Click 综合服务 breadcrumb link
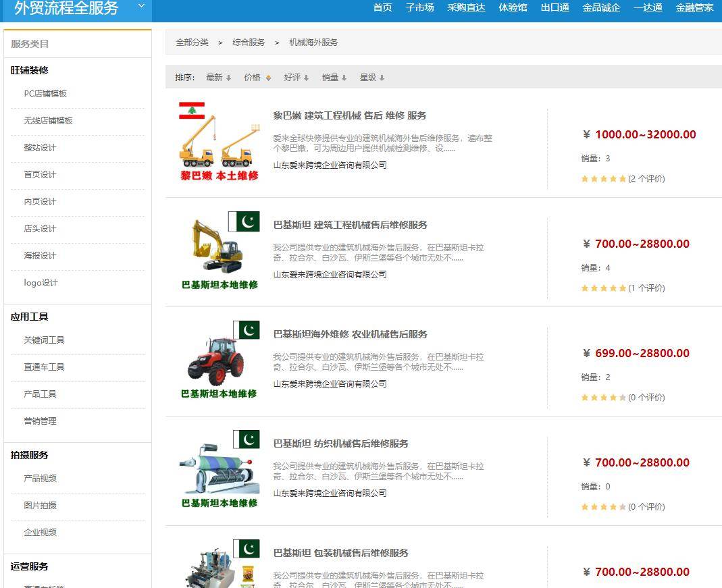Viewport: 722px width, 588px height. (249, 43)
